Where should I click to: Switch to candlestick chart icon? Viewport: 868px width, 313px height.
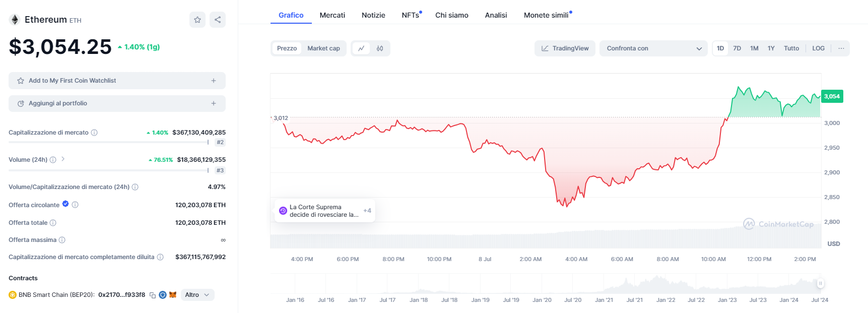(x=380, y=48)
